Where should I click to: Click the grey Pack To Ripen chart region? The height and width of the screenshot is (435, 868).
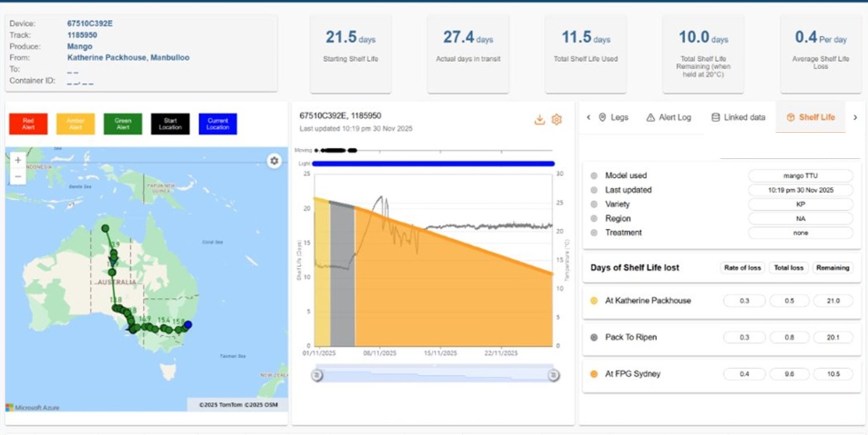tap(342, 275)
